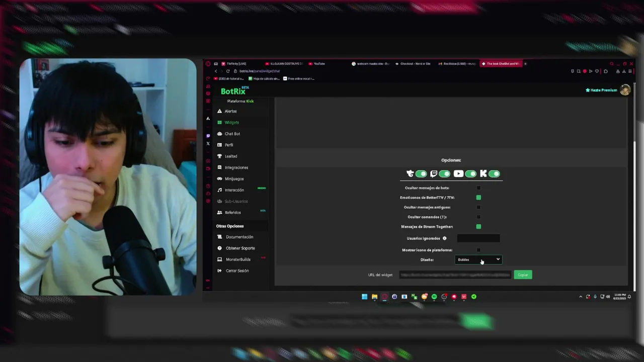Open Integraciones in the sidebar

[233, 167]
